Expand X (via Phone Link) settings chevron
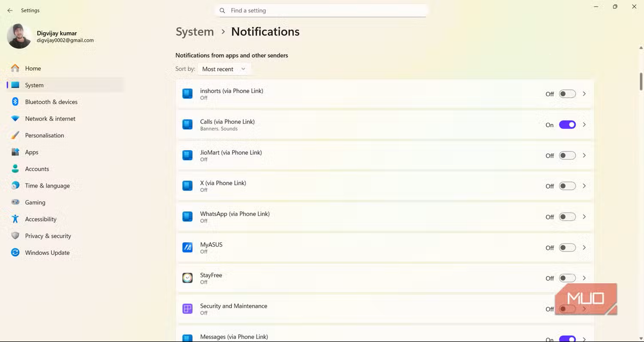The height and width of the screenshot is (342, 644). (x=584, y=186)
